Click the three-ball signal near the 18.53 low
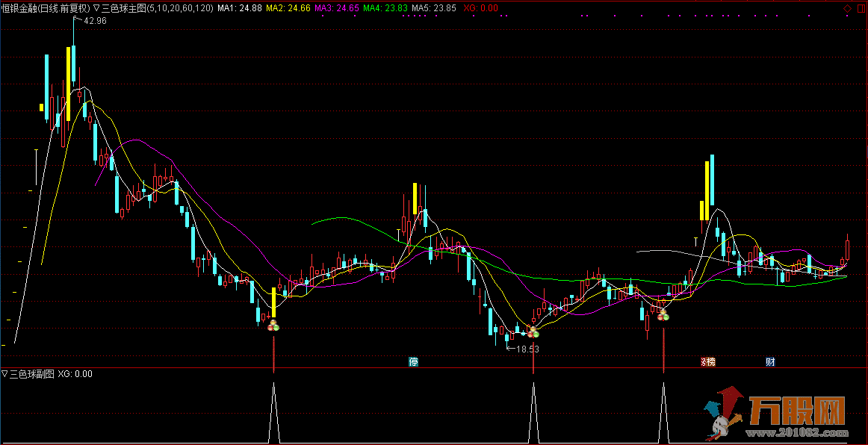This screenshot has height=445, width=868. tap(533, 332)
